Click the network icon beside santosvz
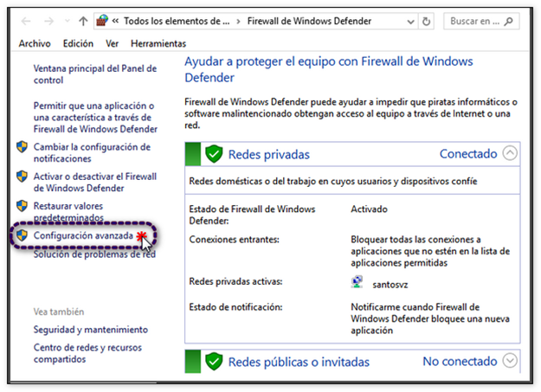The image size is (541, 392). click(x=357, y=281)
